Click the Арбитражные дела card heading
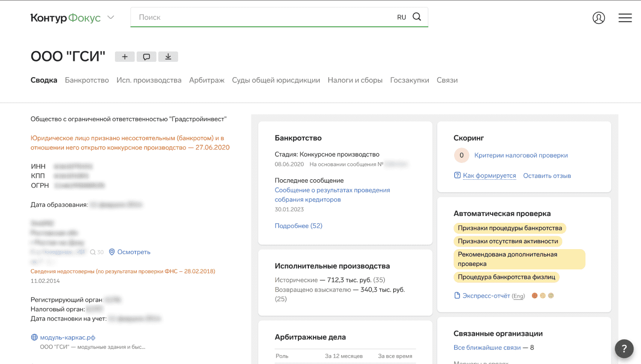Viewport: 641px width, 364px height. coord(310,337)
